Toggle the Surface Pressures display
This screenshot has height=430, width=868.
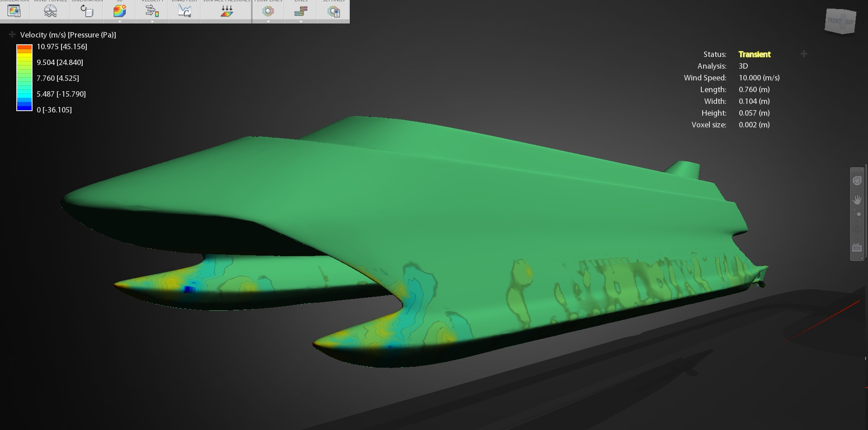tap(226, 11)
